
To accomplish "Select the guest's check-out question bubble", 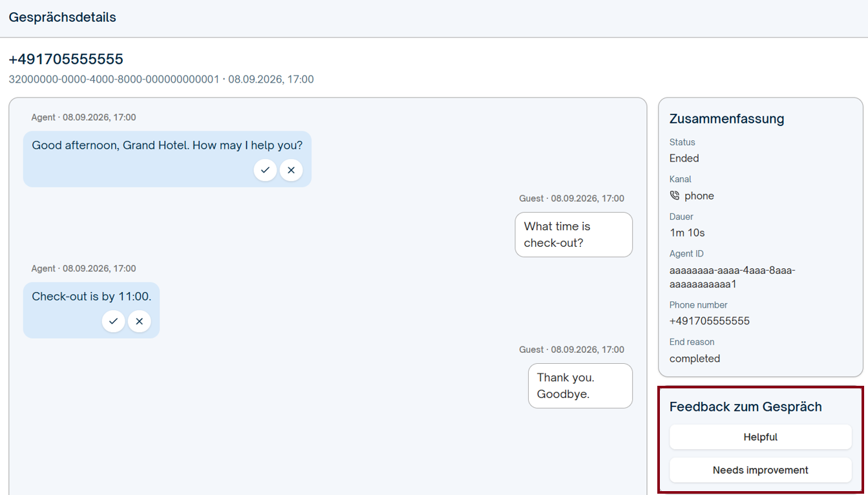I will click(x=573, y=235).
